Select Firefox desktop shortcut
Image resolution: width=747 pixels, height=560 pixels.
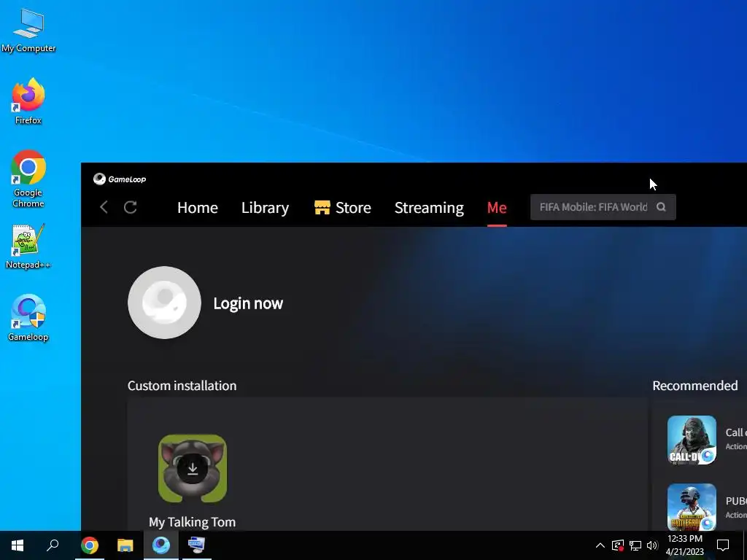(x=28, y=101)
